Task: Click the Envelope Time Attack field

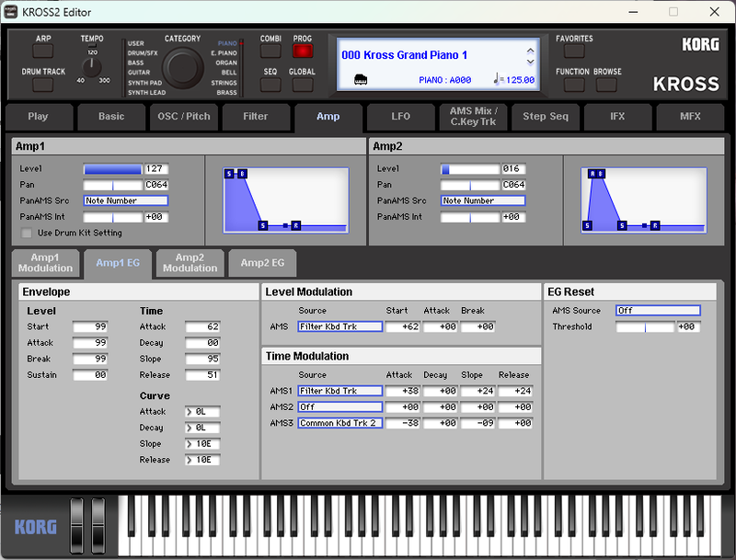Action: [x=202, y=327]
